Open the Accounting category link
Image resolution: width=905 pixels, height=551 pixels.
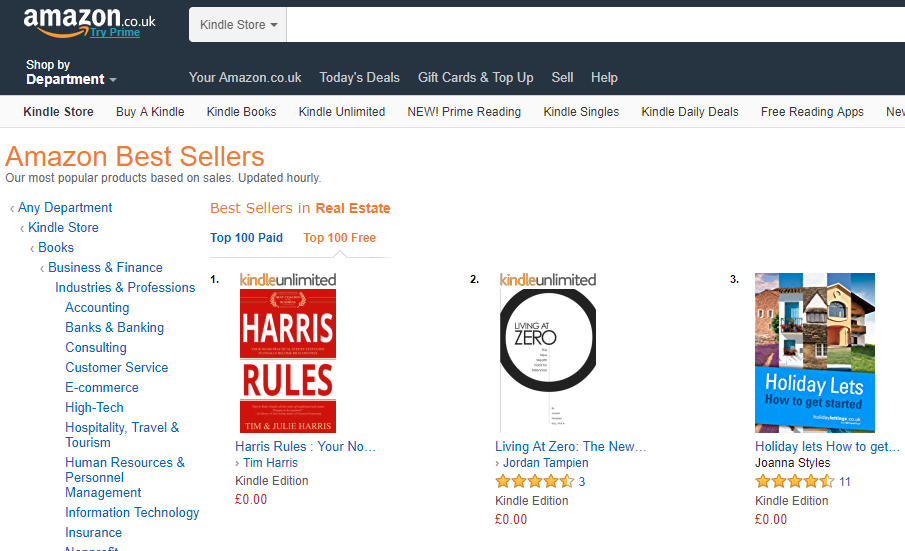97,308
